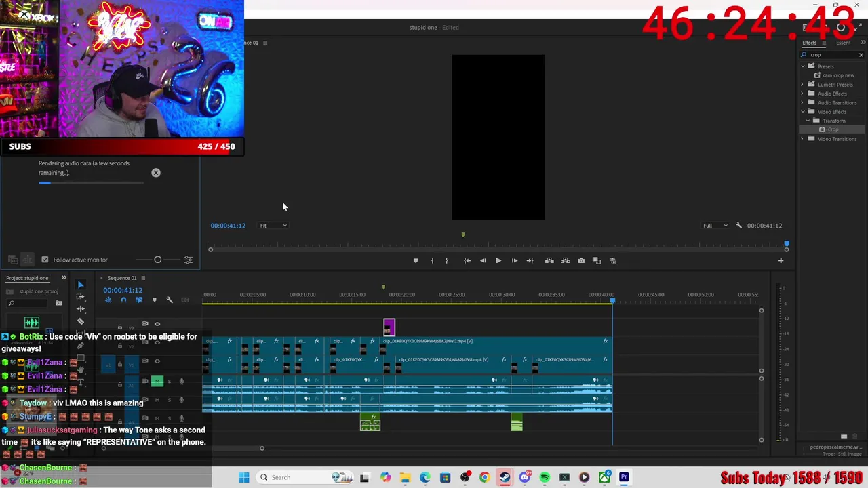The image size is (868, 488).
Task: Select the Hand tool
Action: [x=81, y=370]
